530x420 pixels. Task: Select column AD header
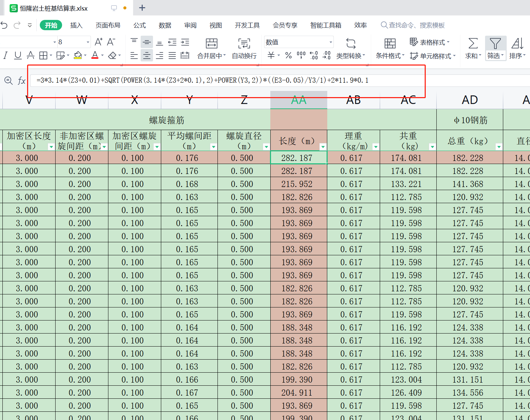470,100
